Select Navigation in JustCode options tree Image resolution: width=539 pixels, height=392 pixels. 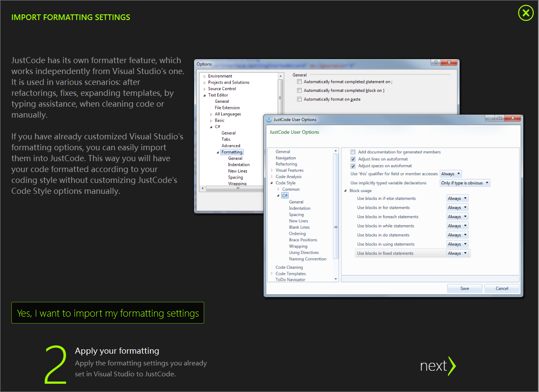coord(286,158)
